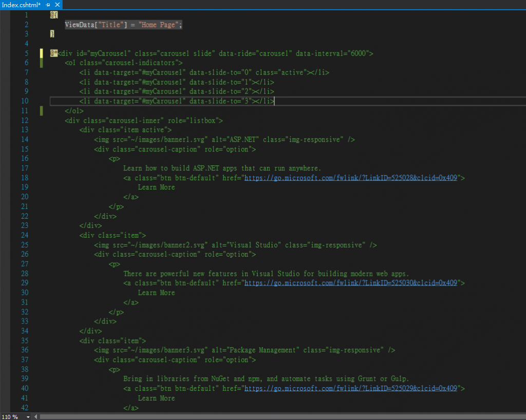This screenshot has width=526, height=420.
Task: Click the data-slide-to="2" list item line
Action: pyautogui.click(x=177, y=91)
